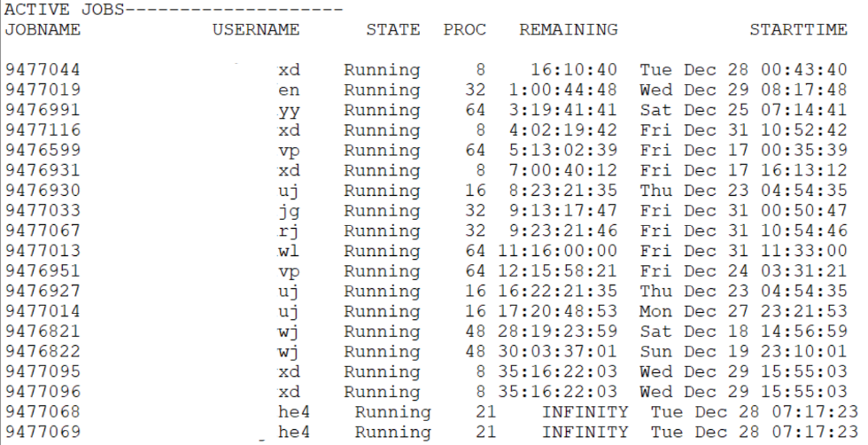Click the PROC column header
The image size is (868, 445).
coord(465,29)
